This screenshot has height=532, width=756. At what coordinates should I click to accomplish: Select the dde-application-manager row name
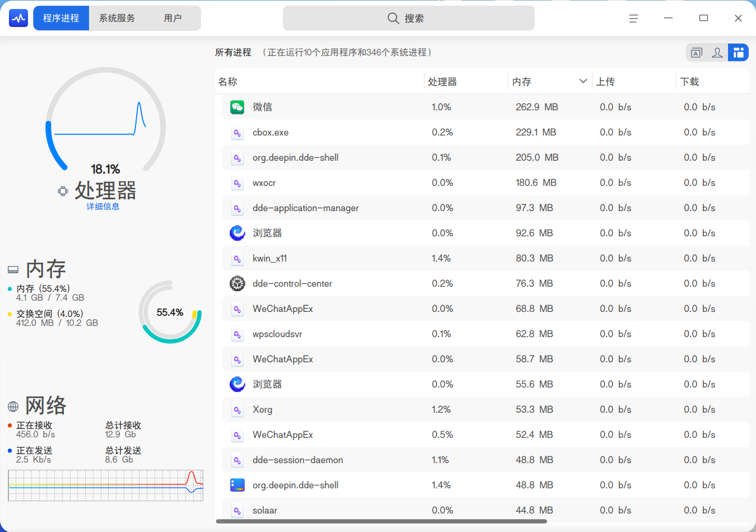(306, 208)
